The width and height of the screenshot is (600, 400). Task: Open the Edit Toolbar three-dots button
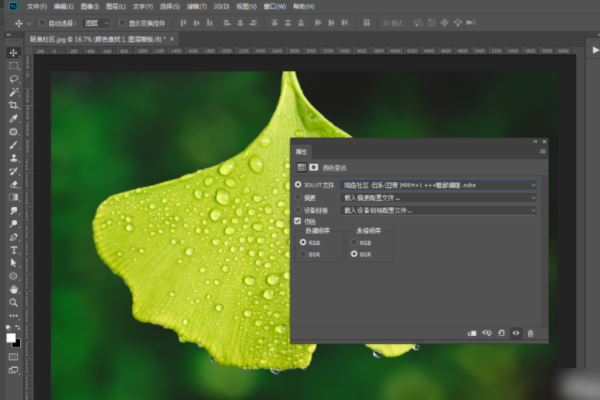coord(14,316)
